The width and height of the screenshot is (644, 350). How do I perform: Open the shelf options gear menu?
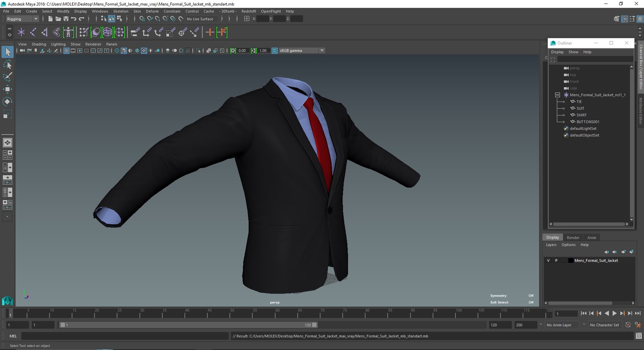[x=9, y=35]
